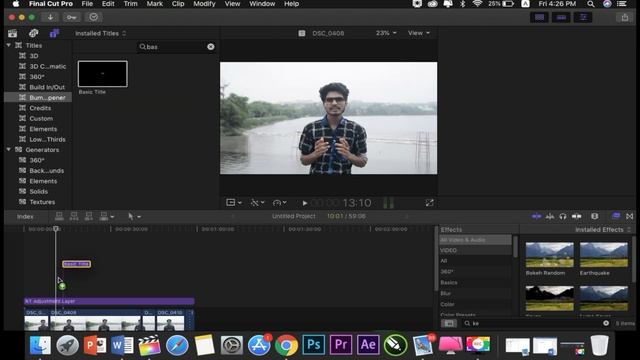Toggle the Effects browser icon

click(x=616, y=216)
